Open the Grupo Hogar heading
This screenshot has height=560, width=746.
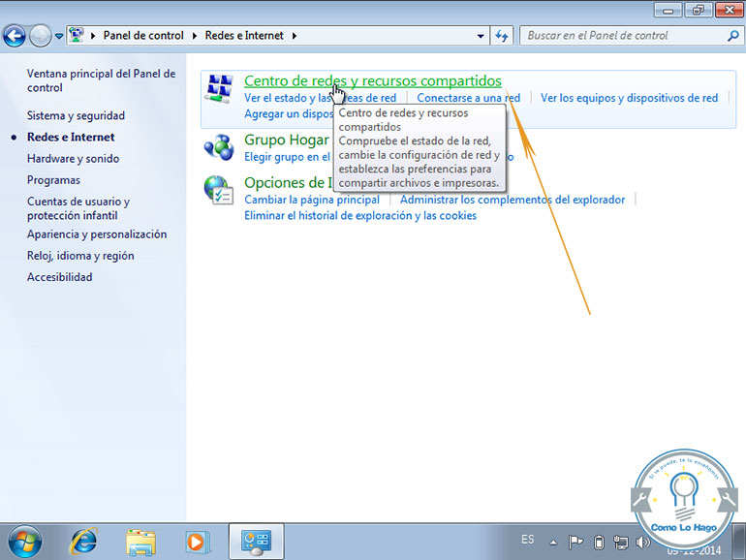click(x=286, y=140)
